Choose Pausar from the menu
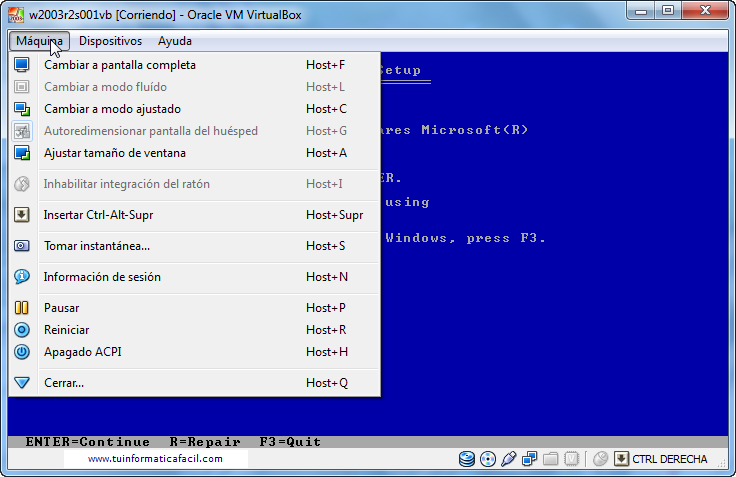The height and width of the screenshot is (477, 736). point(194,308)
